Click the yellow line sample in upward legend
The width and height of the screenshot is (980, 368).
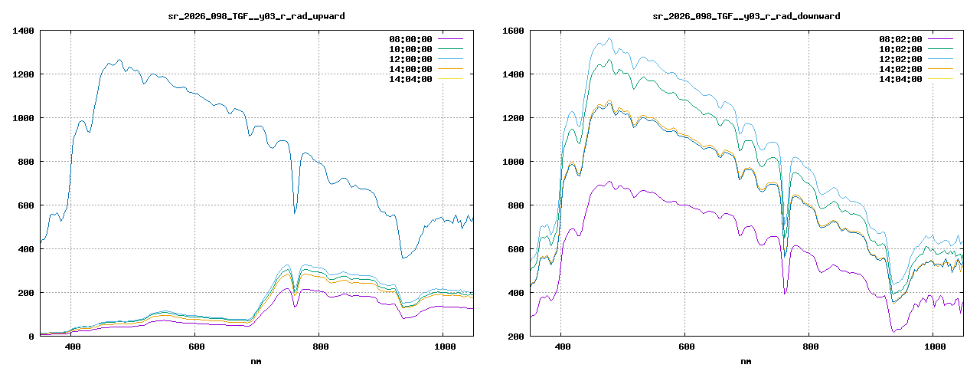point(451,79)
